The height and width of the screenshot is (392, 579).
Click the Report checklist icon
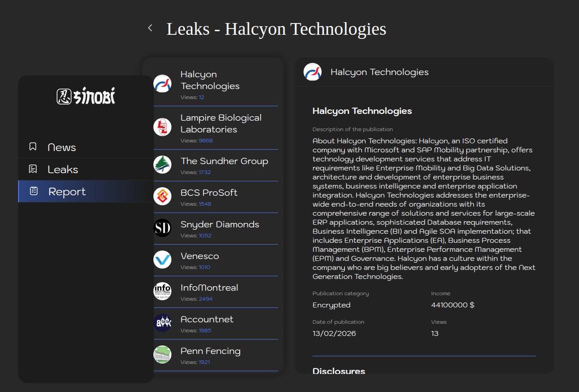point(33,191)
